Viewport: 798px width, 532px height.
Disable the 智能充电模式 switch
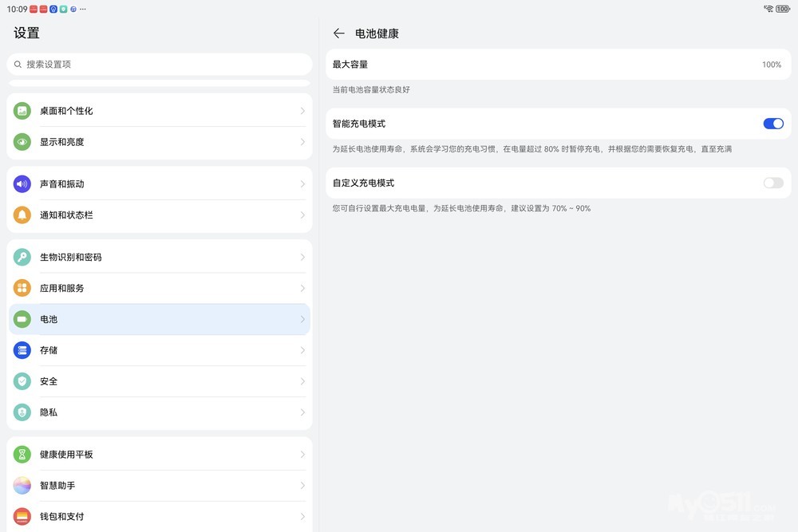772,124
